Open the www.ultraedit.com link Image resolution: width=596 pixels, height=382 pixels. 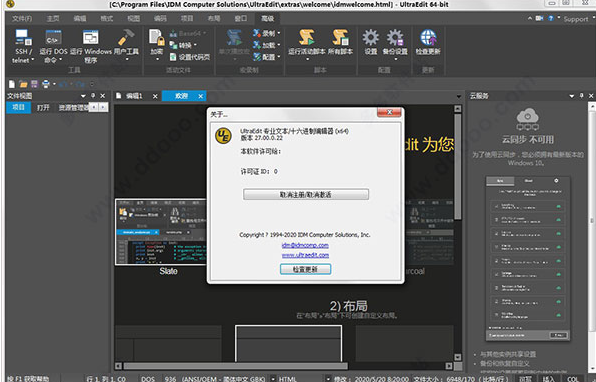tap(305, 255)
